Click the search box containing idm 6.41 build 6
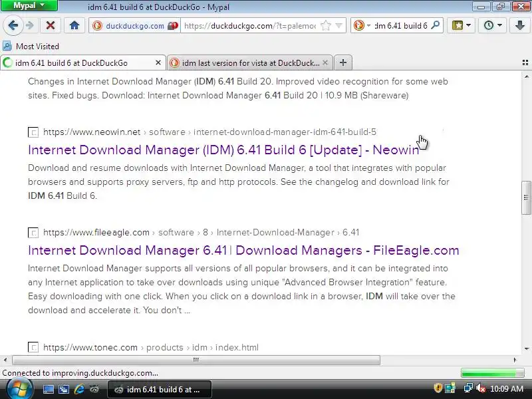The image size is (532, 399). (401, 26)
